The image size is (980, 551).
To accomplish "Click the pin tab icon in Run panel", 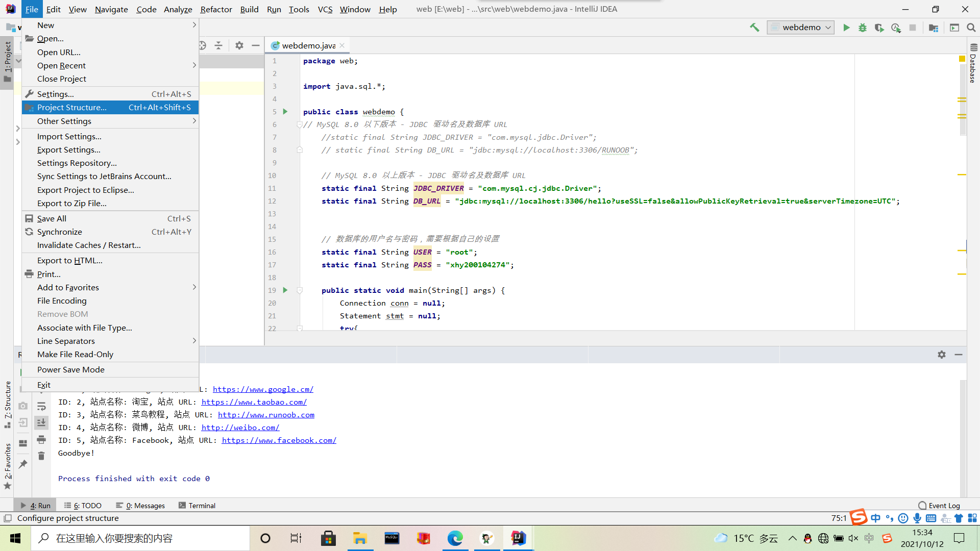I will [x=23, y=464].
